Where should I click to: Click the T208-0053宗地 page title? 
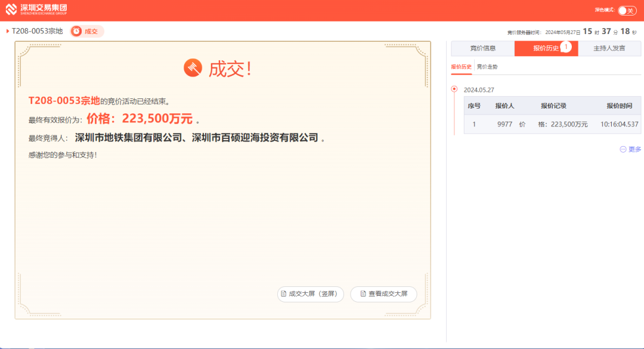point(38,31)
